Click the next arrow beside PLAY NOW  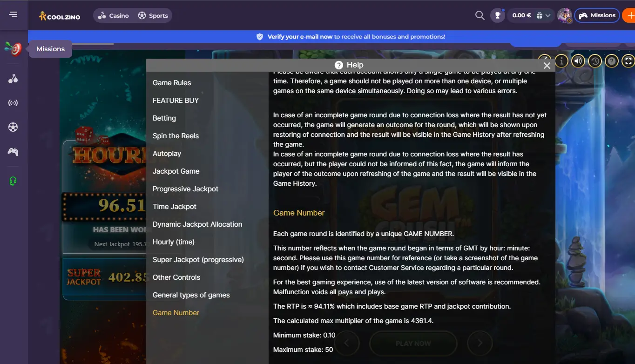coord(480,344)
